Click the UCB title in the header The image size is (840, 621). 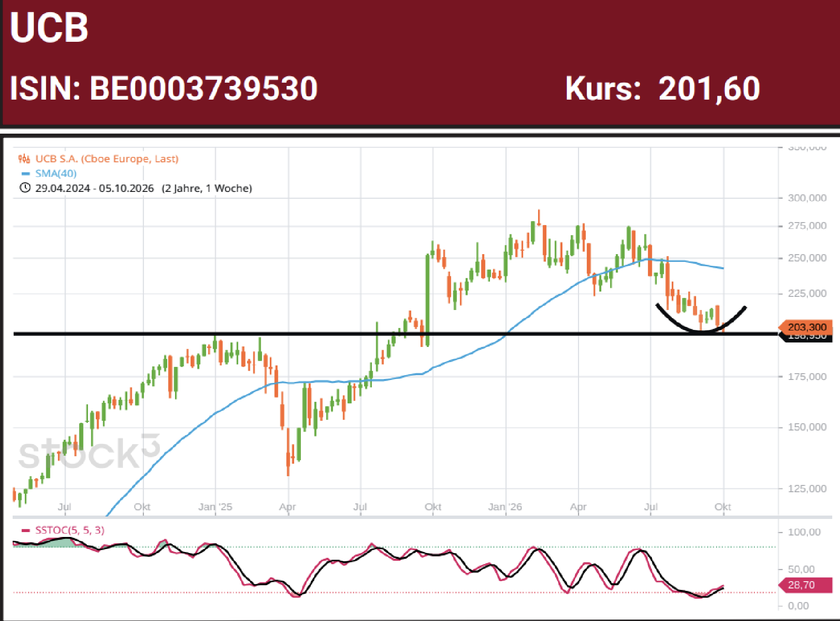49,27
